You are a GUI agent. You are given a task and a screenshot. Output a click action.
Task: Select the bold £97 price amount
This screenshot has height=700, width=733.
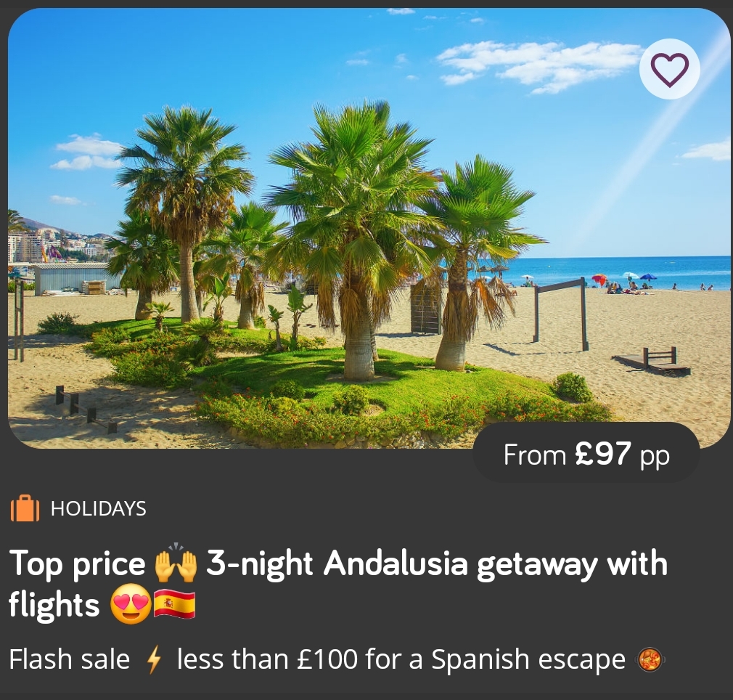point(603,452)
